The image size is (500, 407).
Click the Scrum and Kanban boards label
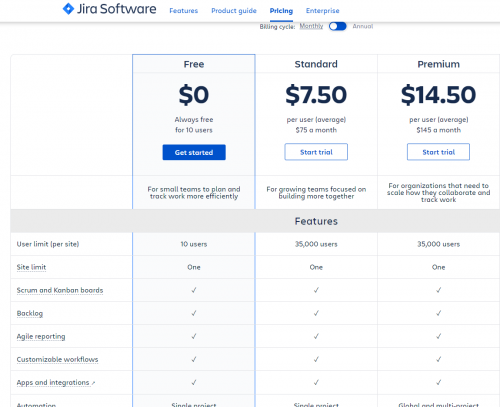coord(60,290)
